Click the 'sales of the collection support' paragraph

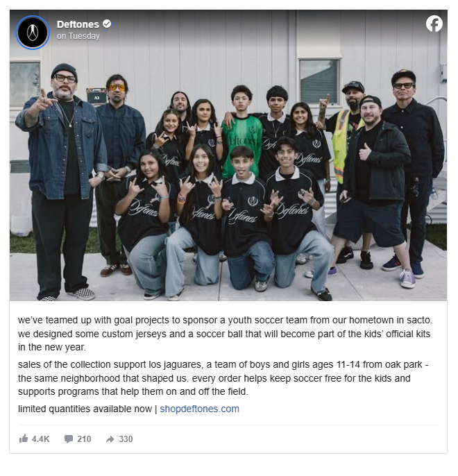[223, 378]
